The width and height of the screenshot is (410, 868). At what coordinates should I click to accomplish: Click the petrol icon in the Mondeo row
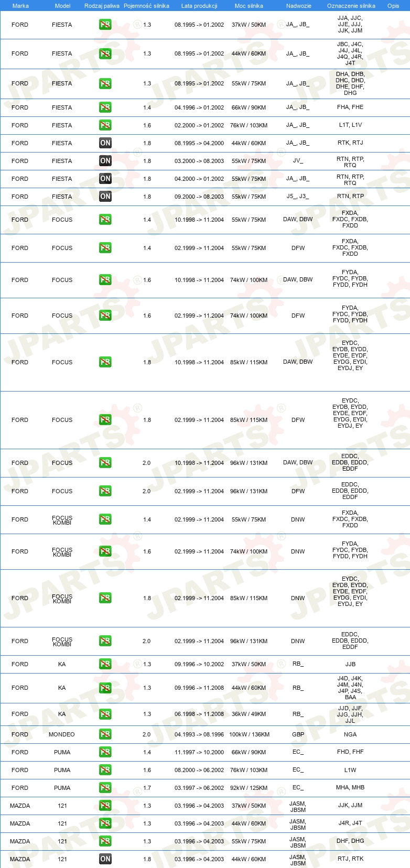coord(105,734)
